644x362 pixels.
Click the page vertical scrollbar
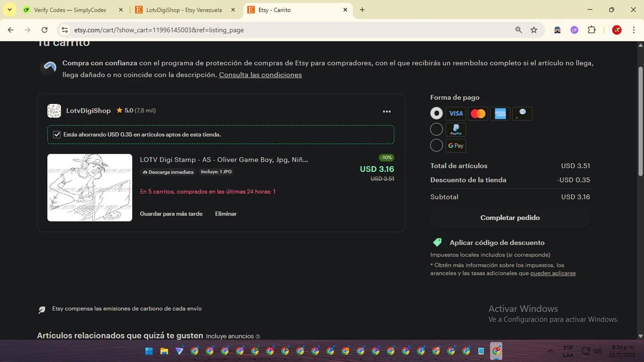[x=641, y=122]
